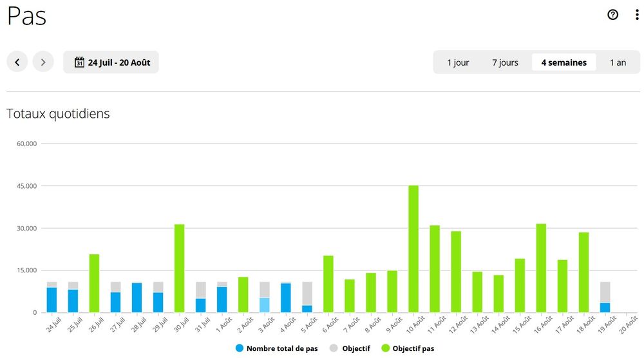Screen dimensions: 644x358
Task: Open the calendar icon date picker
Action: point(80,62)
